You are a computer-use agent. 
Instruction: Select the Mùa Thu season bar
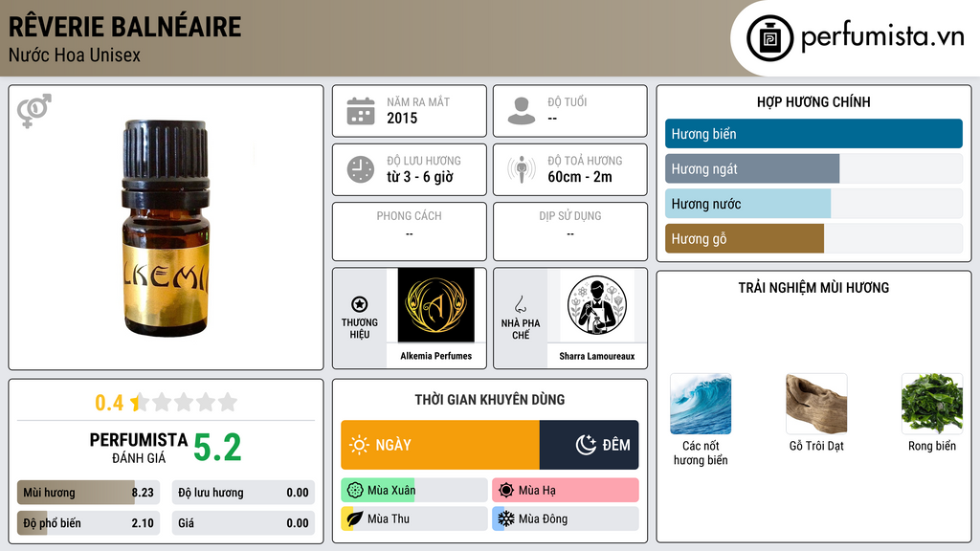[x=413, y=518]
